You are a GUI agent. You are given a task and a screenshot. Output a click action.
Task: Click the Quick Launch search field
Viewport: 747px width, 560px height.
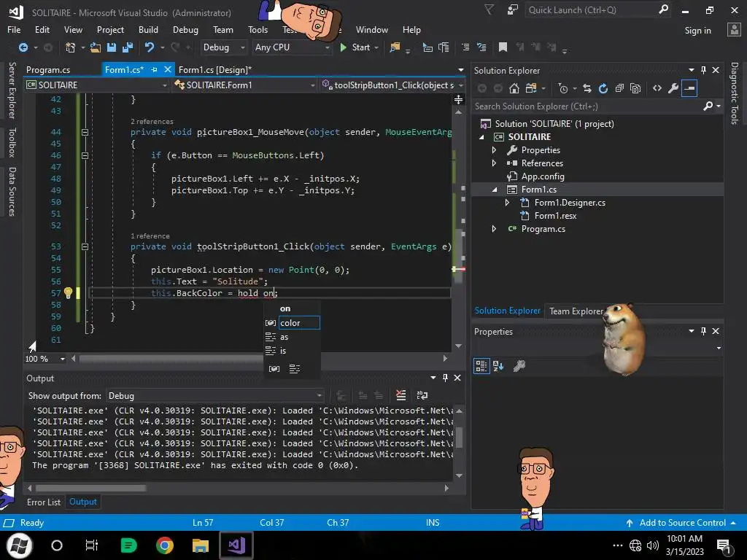[x=592, y=10]
